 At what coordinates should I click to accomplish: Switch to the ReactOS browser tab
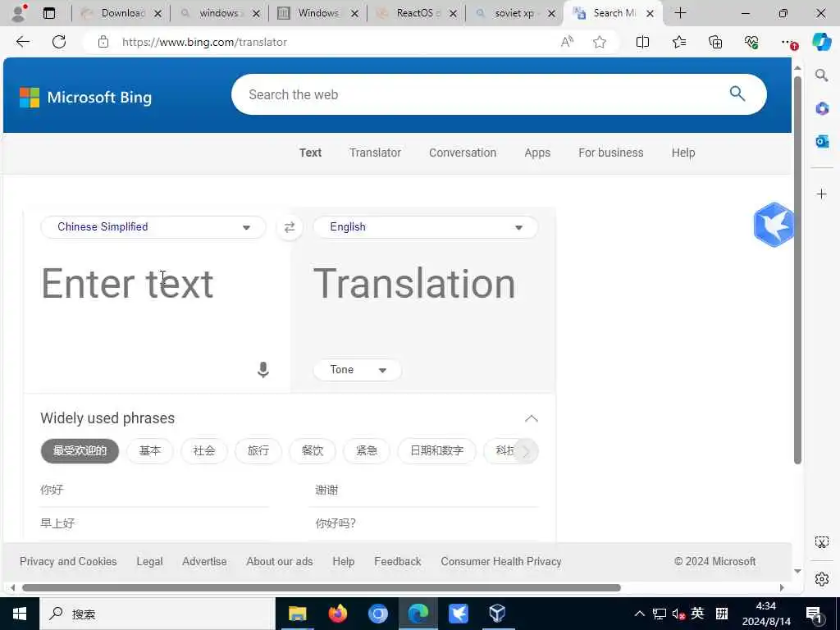click(x=416, y=13)
